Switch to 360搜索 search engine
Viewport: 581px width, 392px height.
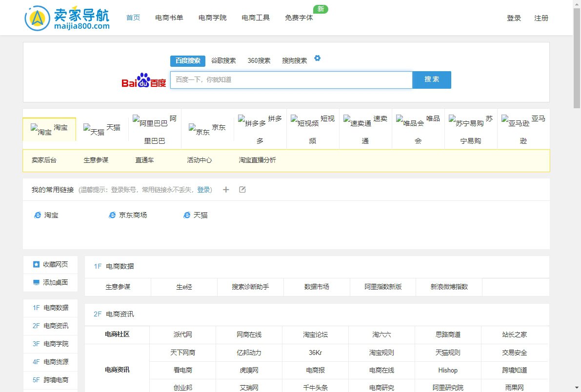click(x=259, y=61)
